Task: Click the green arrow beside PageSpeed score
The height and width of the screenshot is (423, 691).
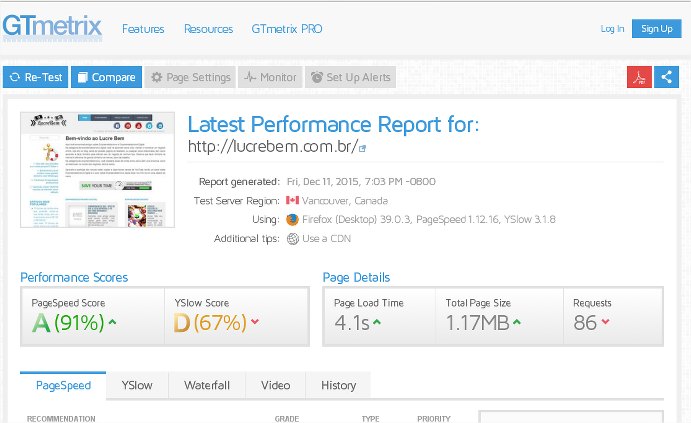Action: (x=112, y=322)
